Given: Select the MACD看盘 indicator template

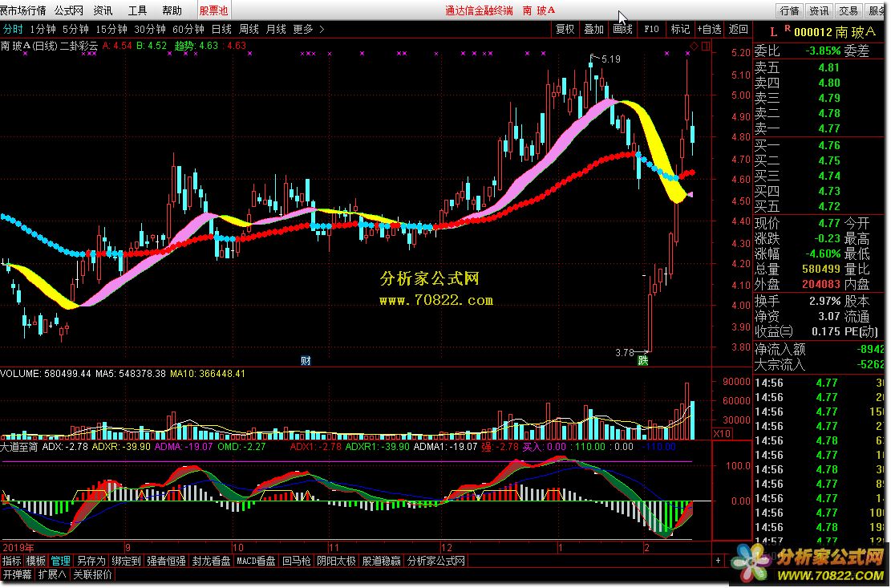Looking at the screenshot, I should (256, 561).
